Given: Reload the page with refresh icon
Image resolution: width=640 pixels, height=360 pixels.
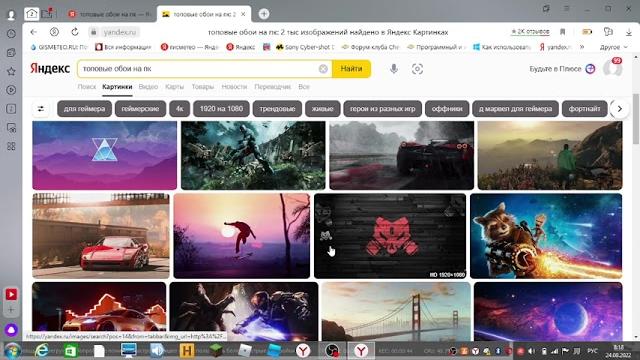Looking at the screenshot, I should pos(75,32).
